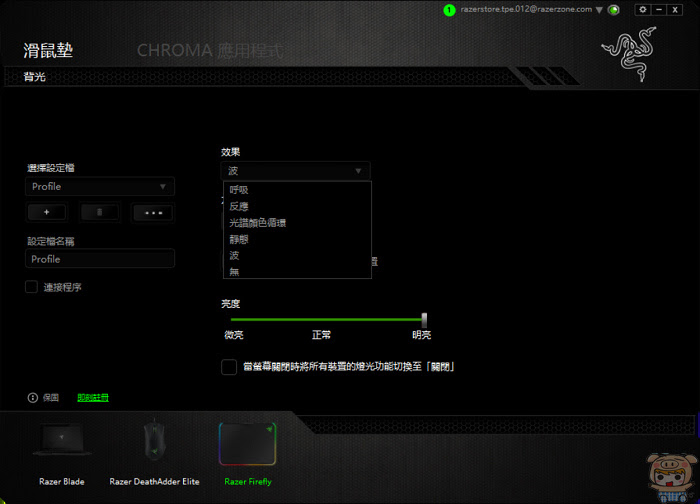Minimize the Synapse window

(x=659, y=9)
